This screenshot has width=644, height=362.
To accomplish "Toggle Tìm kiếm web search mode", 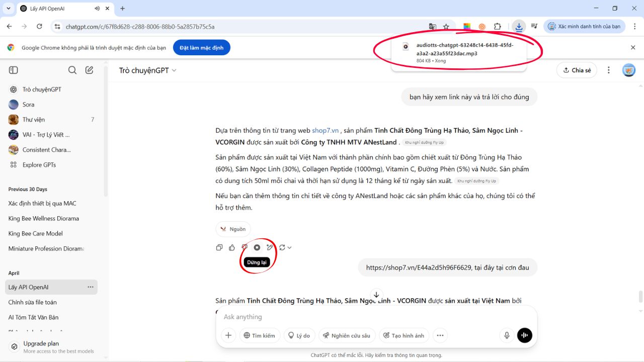I will [x=260, y=335].
